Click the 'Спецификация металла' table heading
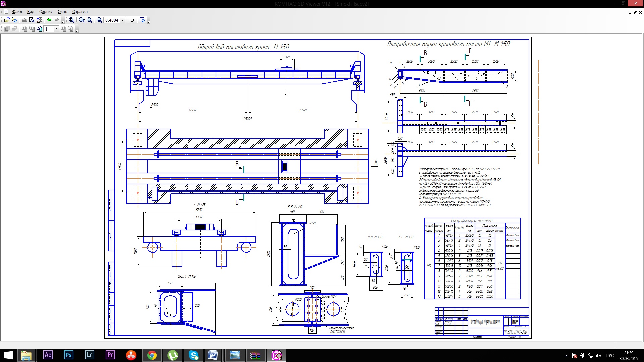This screenshot has width=644, height=362. (472, 220)
